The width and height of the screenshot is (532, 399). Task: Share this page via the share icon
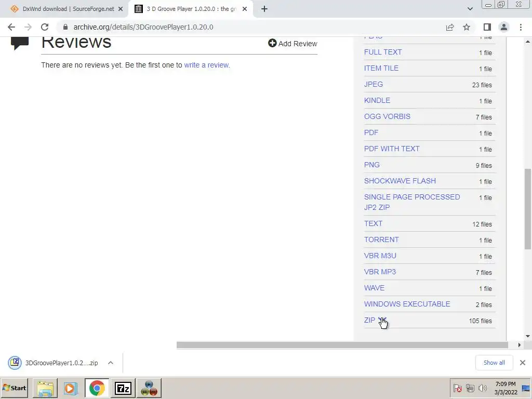click(450, 27)
